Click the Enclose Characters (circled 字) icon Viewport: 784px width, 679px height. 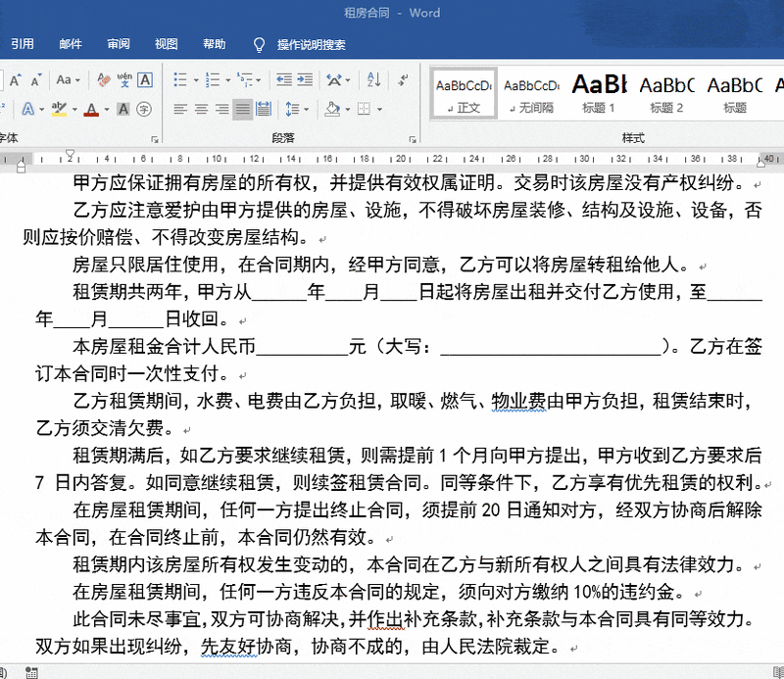click(144, 109)
